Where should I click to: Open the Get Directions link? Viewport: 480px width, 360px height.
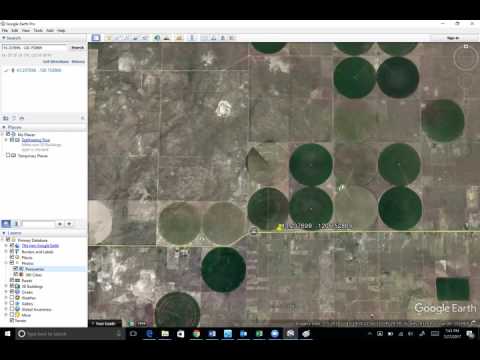tap(56, 62)
